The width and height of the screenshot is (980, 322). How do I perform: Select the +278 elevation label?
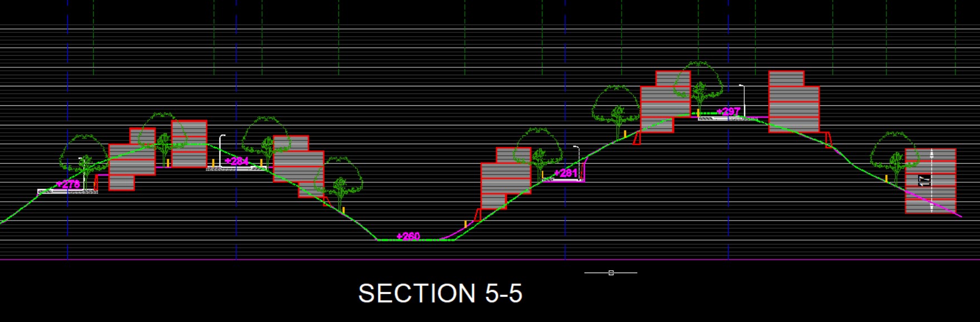pos(69,184)
